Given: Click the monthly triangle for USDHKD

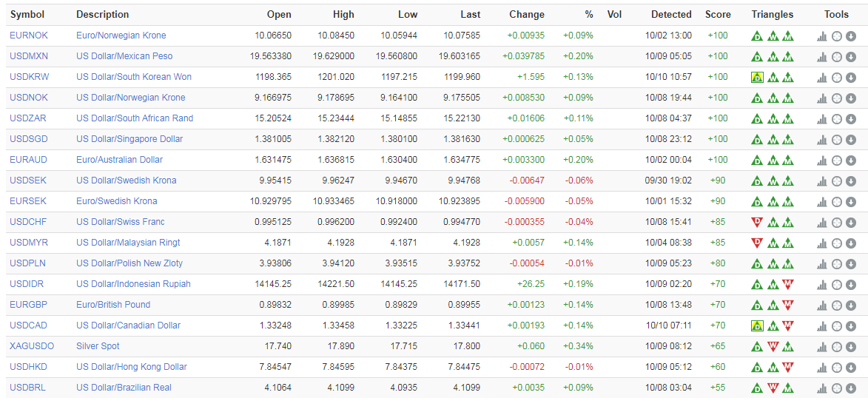Looking at the screenshot, I should 788,367.
